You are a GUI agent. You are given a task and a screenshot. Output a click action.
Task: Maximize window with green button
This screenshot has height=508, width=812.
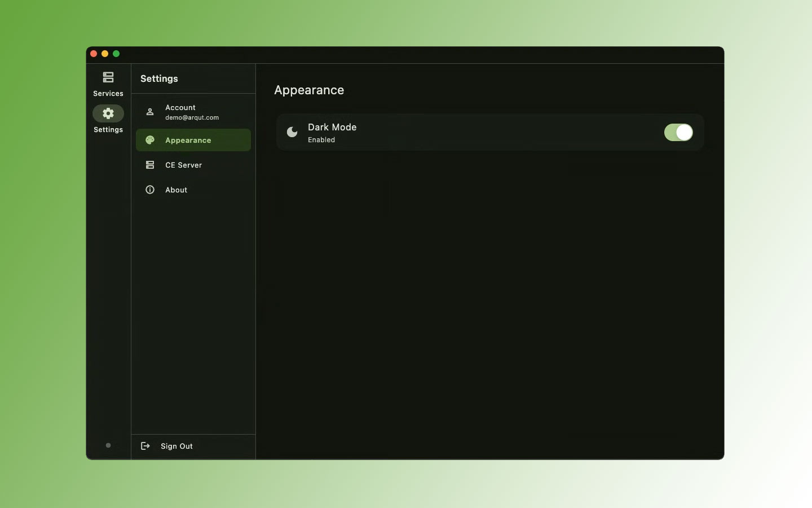[116, 54]
